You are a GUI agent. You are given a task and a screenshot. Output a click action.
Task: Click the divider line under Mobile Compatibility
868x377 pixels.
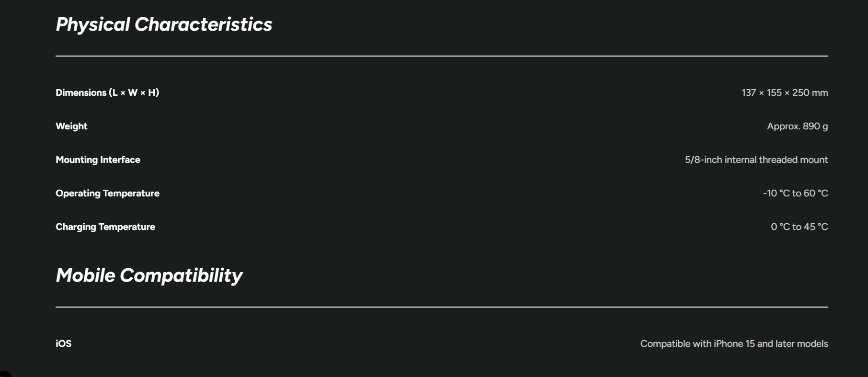pos(442,307)
